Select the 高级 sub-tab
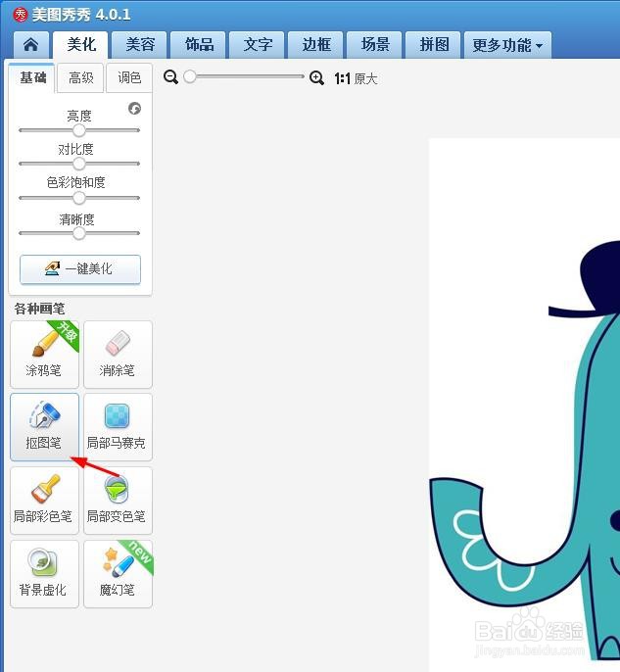Screen dimensions: 620x672 pyautogui.click(x=80, y=78)
